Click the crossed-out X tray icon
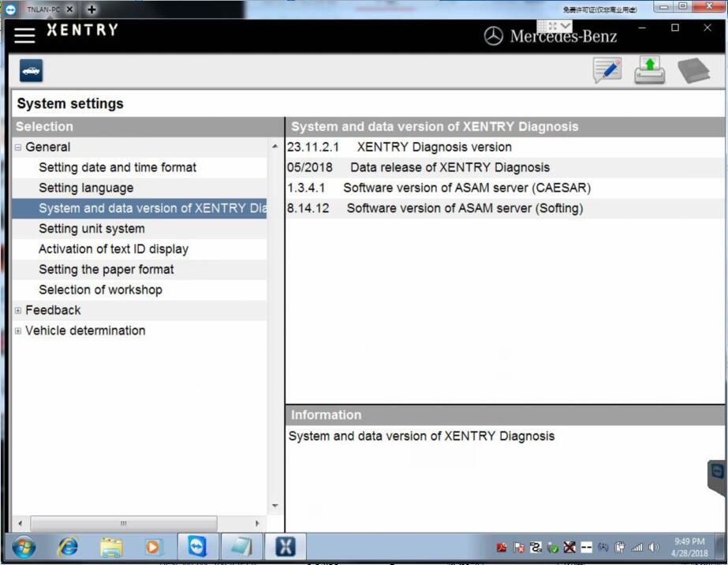728x565 pixels. coord(569,548)
